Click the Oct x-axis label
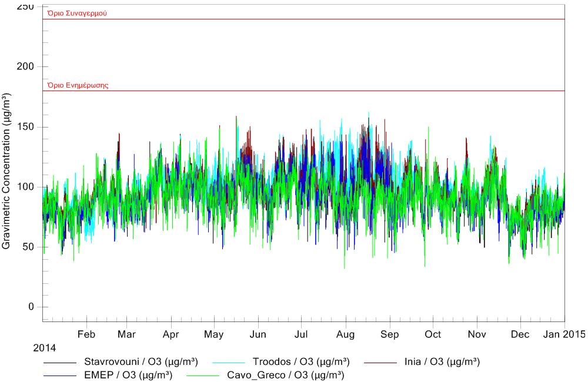 coord(433,334)
